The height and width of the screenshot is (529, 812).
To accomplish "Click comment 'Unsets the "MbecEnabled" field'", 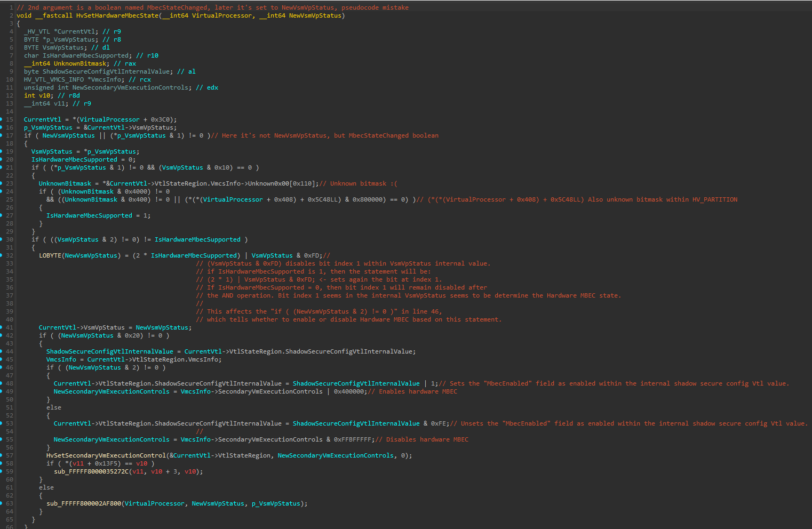I will tap(629, 423).
